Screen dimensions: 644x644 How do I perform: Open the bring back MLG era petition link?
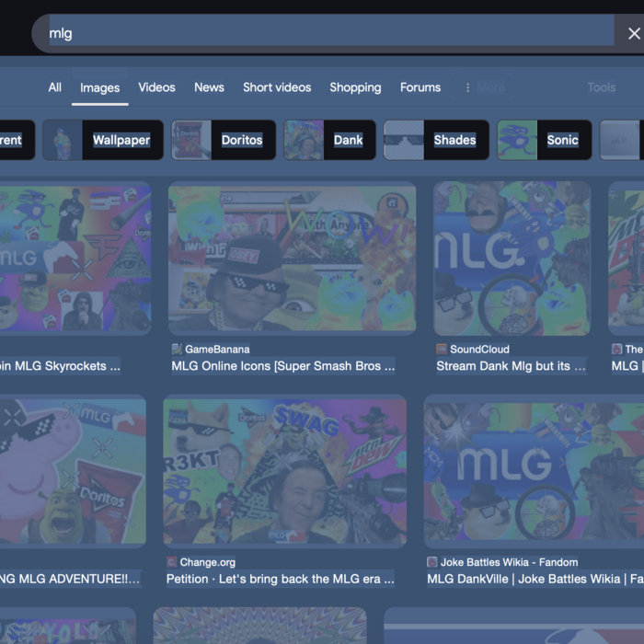(281, 579)
